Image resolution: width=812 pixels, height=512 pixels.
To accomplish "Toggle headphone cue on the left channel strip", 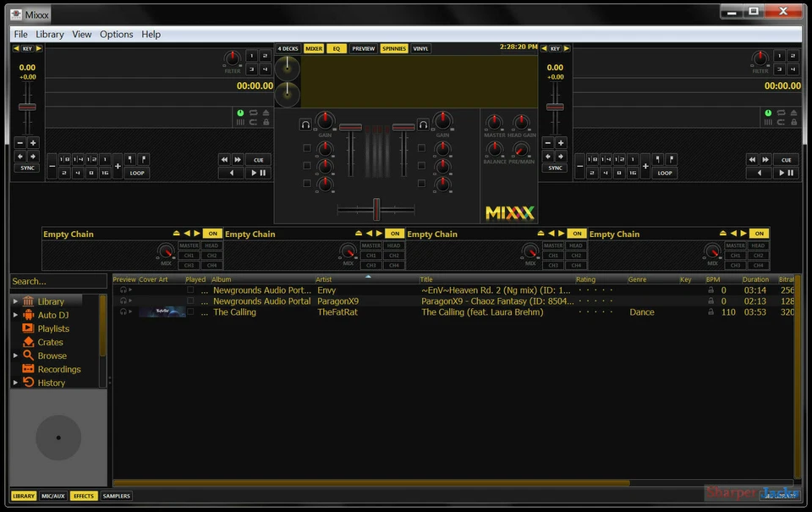I will pyautogui.click(x=305, y=124).
